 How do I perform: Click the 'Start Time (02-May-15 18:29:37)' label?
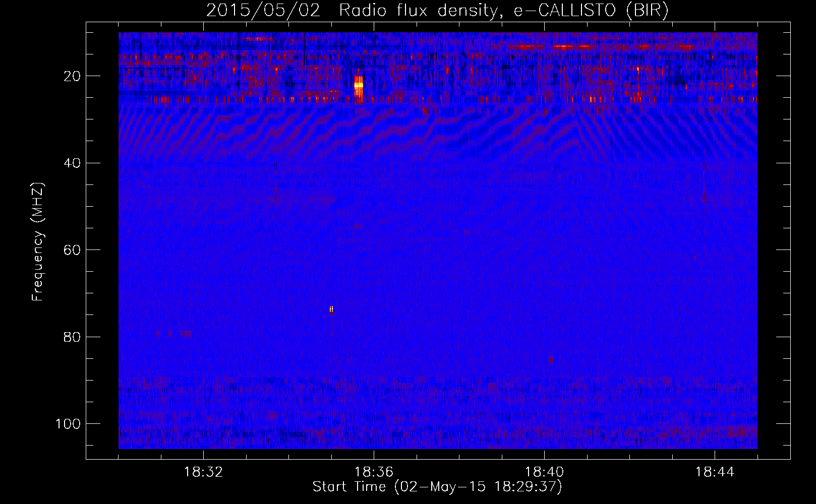pos(437,487)
